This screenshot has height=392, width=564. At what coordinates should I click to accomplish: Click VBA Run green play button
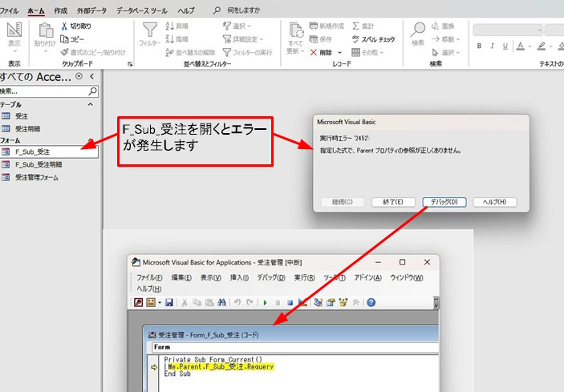coord(265,303)
